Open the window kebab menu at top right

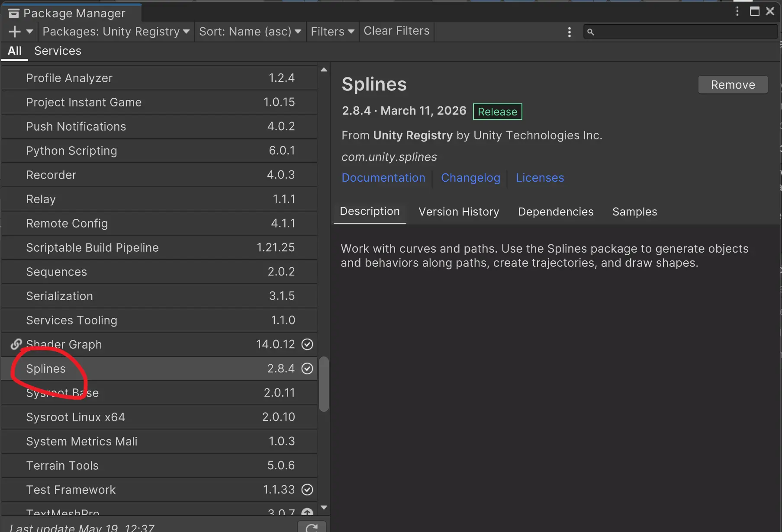737,12
